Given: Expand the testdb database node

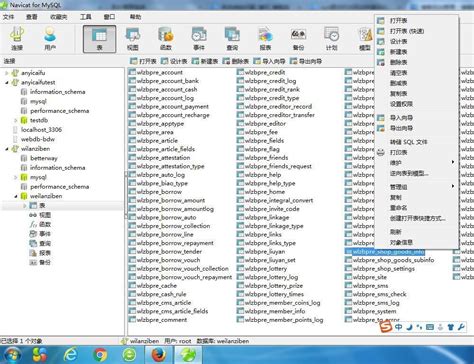Looking at the screenshot, I should click(x=16, y=120).
